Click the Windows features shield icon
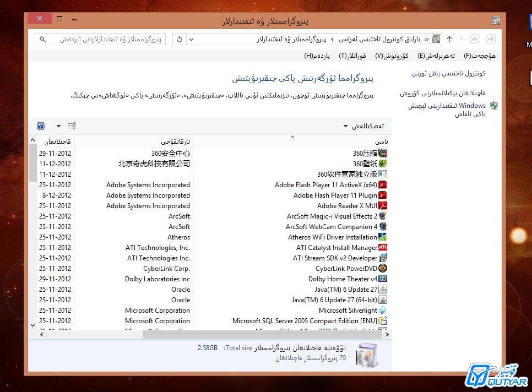 pyautogui.click(x=494, y=106)
